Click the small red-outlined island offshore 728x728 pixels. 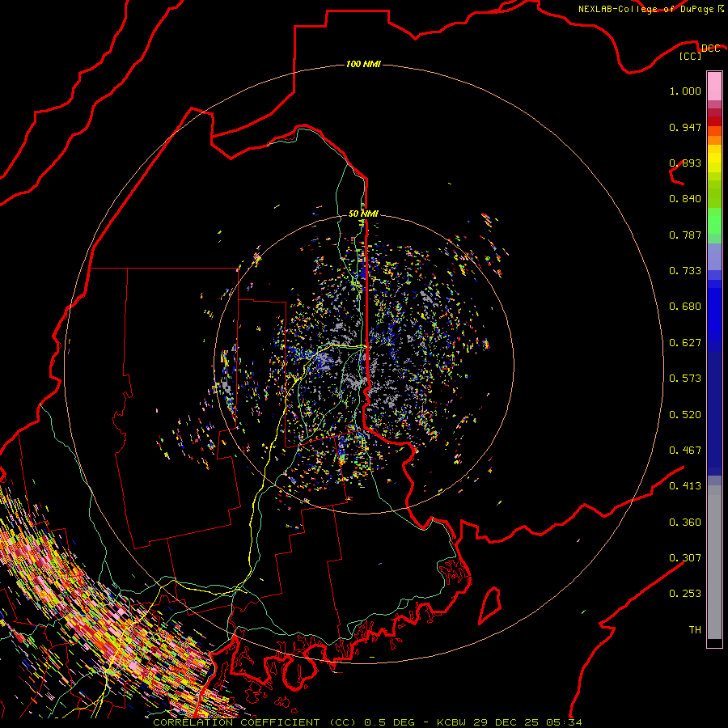click(490, 605)
